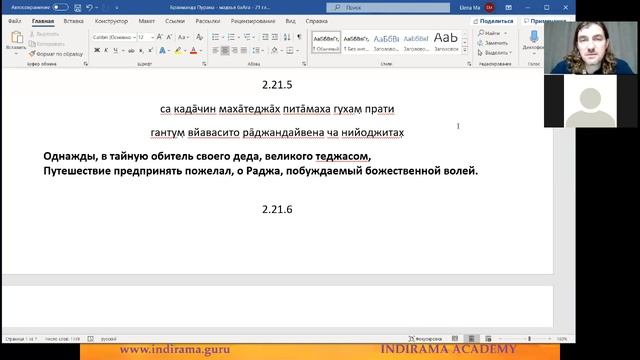Screen dimensions: 640x360
Task: Apply red font color
Action: click(x=193, y=51)
